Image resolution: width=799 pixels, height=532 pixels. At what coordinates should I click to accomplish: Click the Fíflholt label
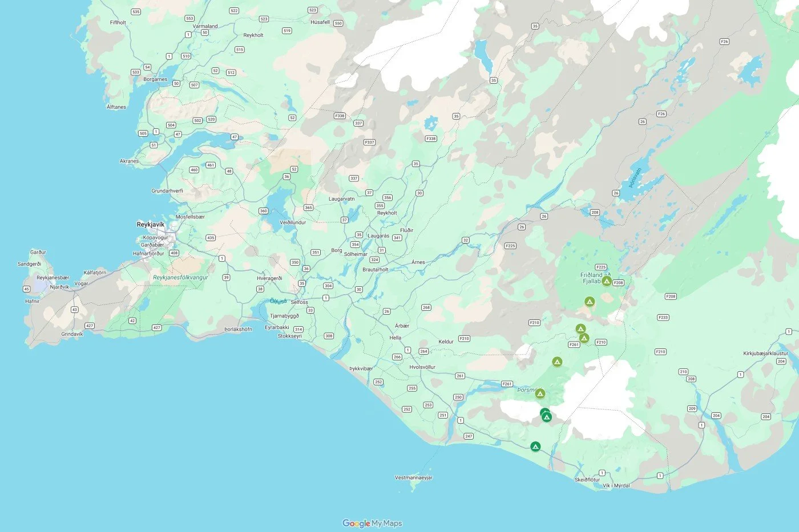[x=118, y=23]
